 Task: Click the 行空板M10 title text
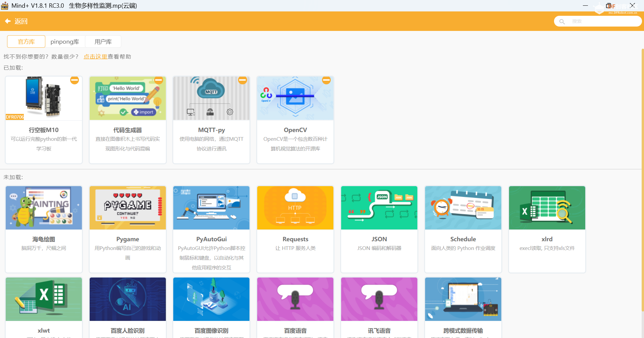point(44,130)
